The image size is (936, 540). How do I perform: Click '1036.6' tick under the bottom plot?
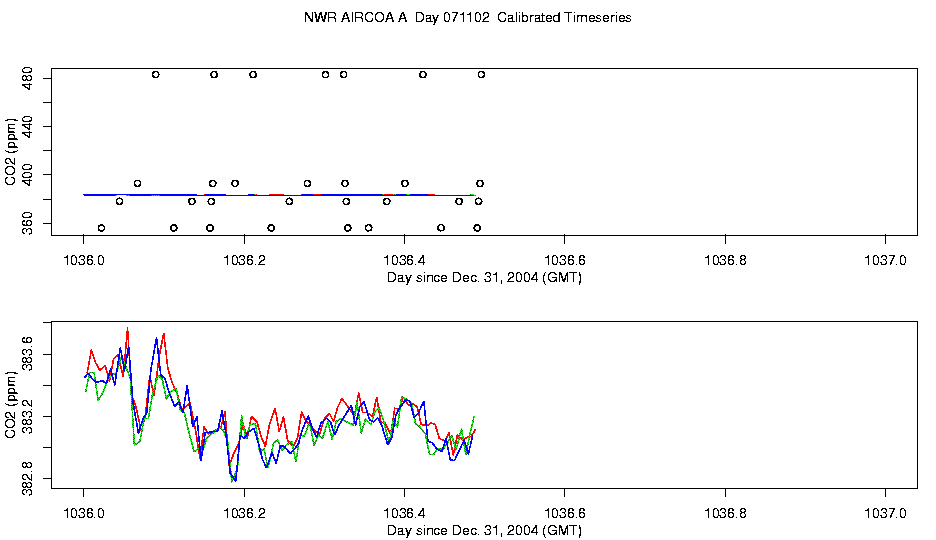(x=565, y=513)
